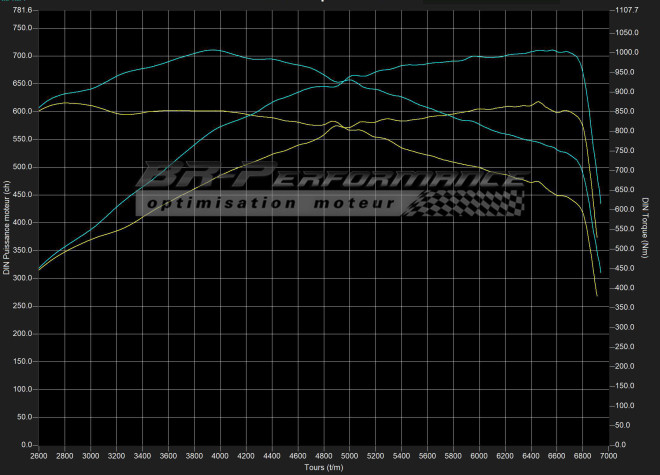660x475 pixels.
Task: Click the 7000 tick label on the rpm axis
Action: click(x=608, y=456)
